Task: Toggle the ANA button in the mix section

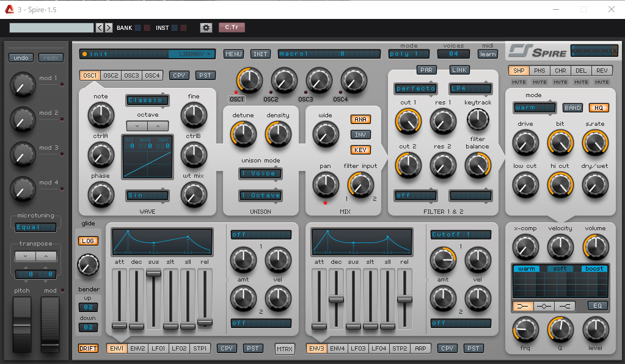Action: (x=360, y=119)
